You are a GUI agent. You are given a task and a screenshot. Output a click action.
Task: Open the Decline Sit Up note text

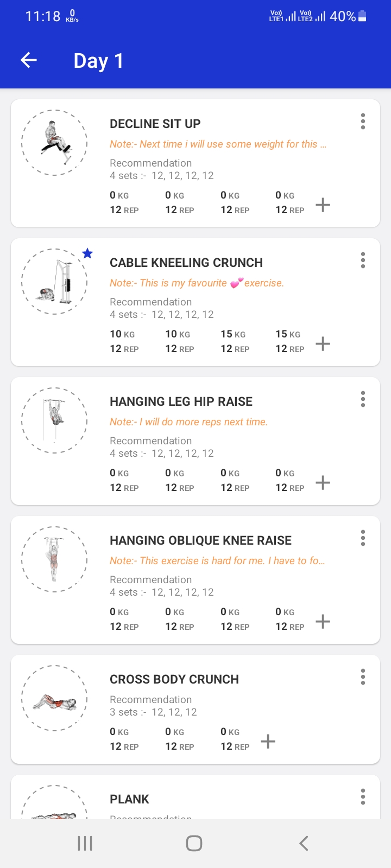218,144
